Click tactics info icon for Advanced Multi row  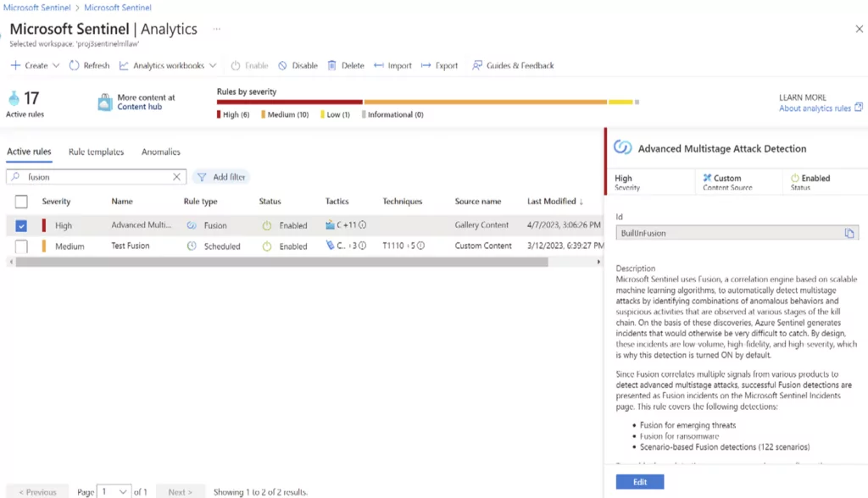(x=362, y=224)
